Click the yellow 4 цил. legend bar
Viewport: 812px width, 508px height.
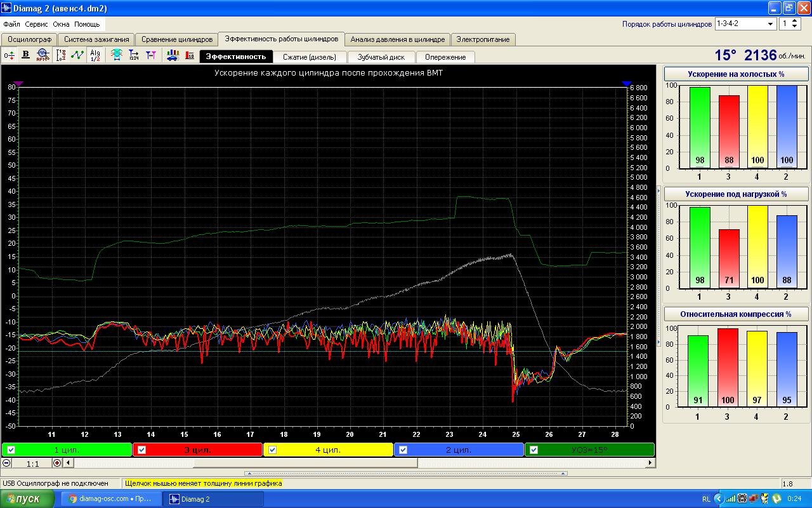328,450
